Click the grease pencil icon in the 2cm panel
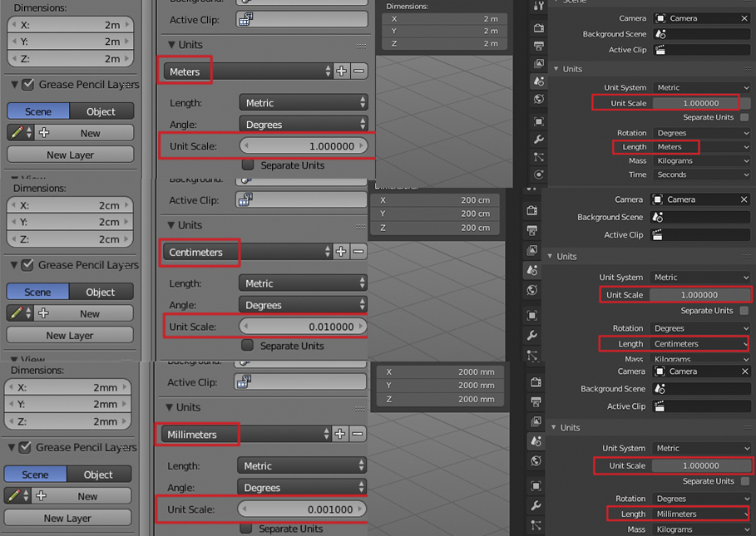Image resolution: width=756 pixels, height=536 pixels. coord(17,313)
